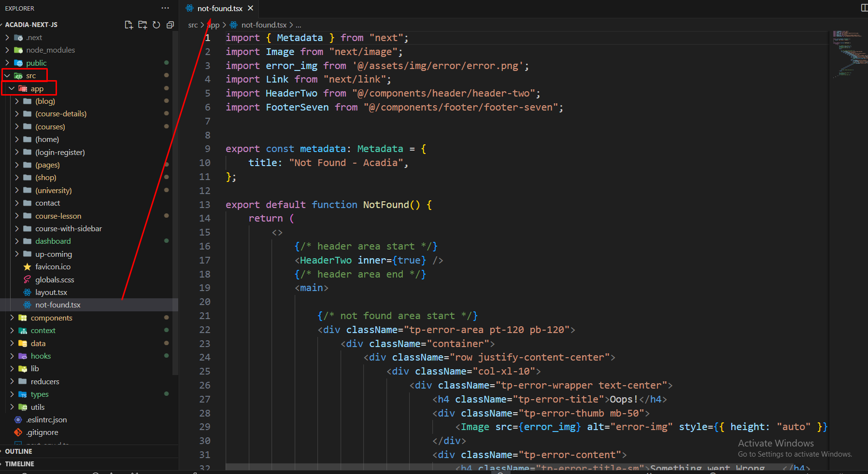Click the components folder icon
The image size is (868, 474).
[23, 318]
